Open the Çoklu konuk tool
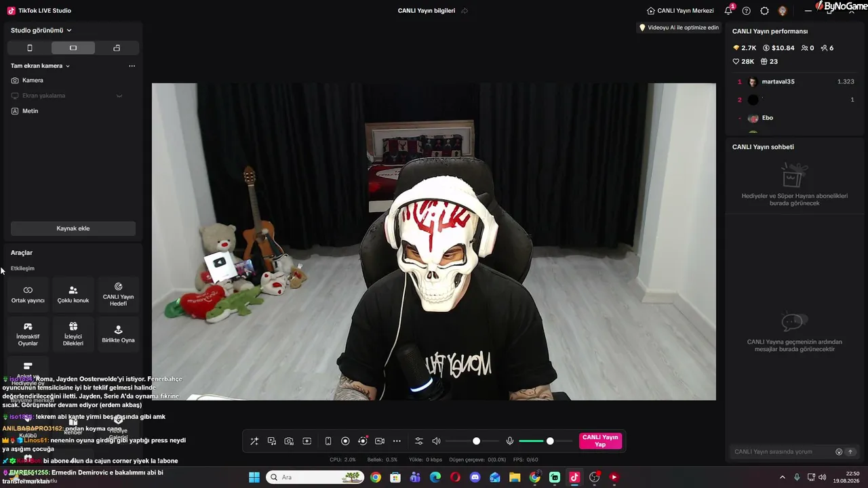Screen dimensions: 868x488 tap(73, 295)
